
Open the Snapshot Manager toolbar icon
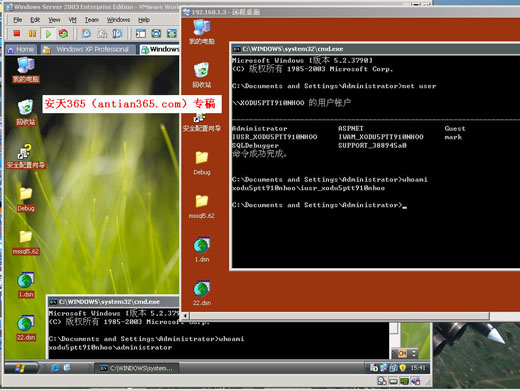117,33
